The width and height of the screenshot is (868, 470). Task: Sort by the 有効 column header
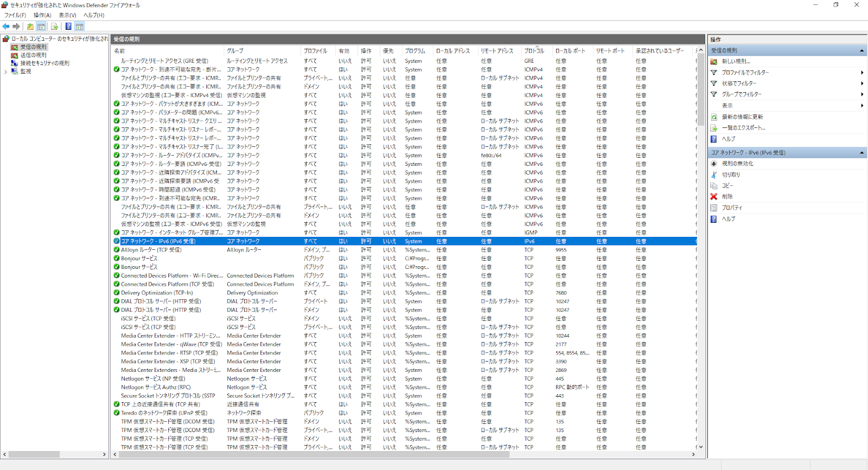point(347,51)
